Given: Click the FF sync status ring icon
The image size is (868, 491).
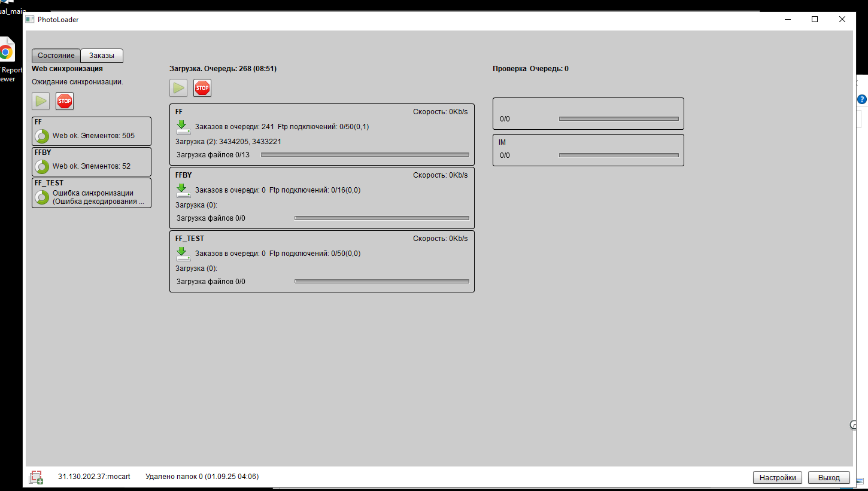Looking at the screenshot, I should point(42,136).
